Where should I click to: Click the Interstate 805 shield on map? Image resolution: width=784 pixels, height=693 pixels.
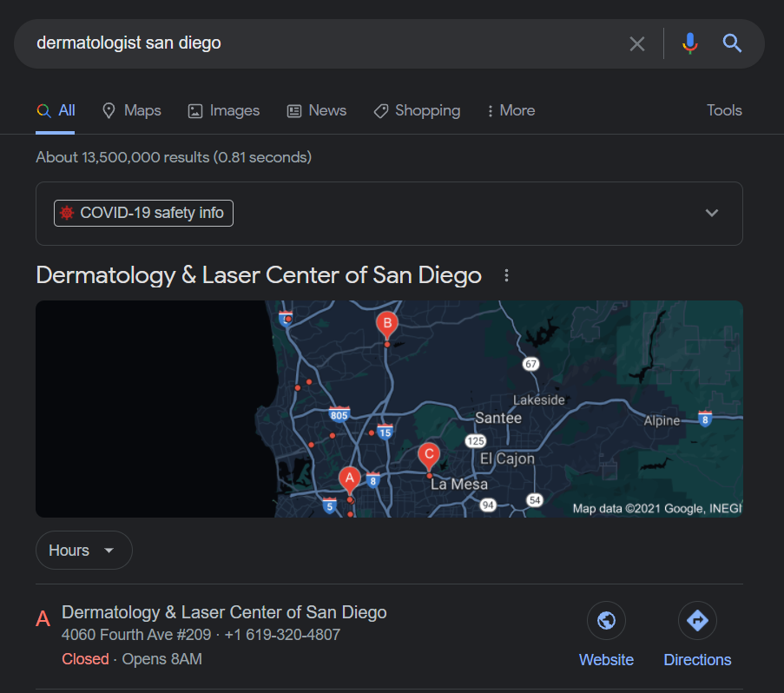[x=339, y=414]
